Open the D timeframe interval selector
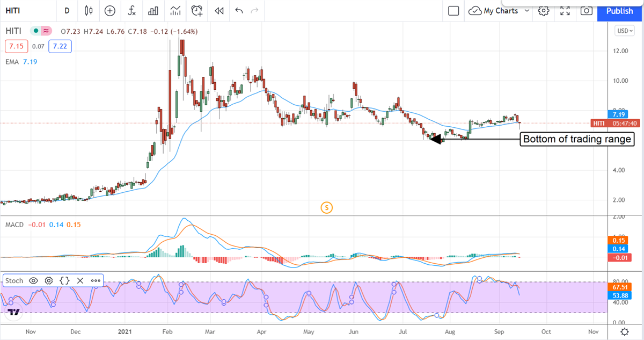 click(x=67, y=11)
